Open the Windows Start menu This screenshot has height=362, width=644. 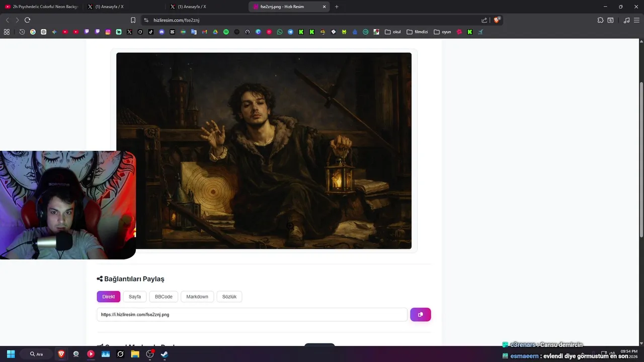[x=11, y=354]
